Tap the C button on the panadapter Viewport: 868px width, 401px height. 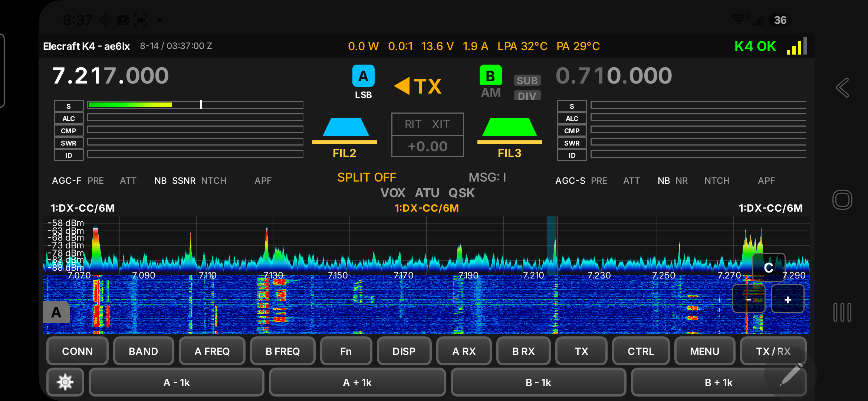[769, 267]
